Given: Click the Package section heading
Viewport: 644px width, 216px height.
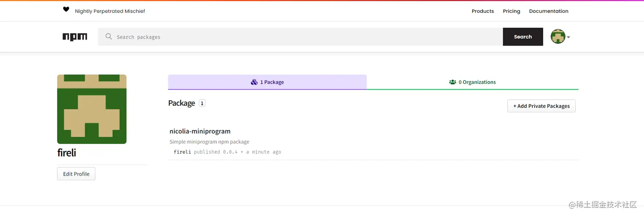Looking at the screenshot, I should pos(181,103).
